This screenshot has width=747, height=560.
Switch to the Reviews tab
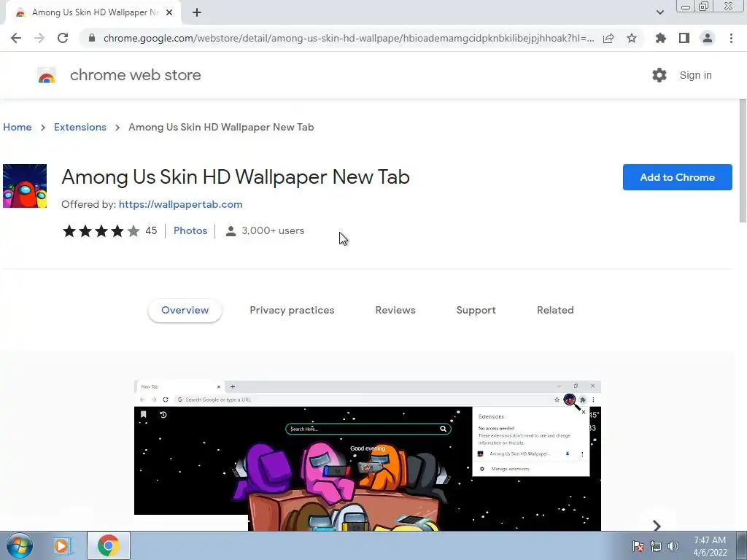click(x=395, y=310)
